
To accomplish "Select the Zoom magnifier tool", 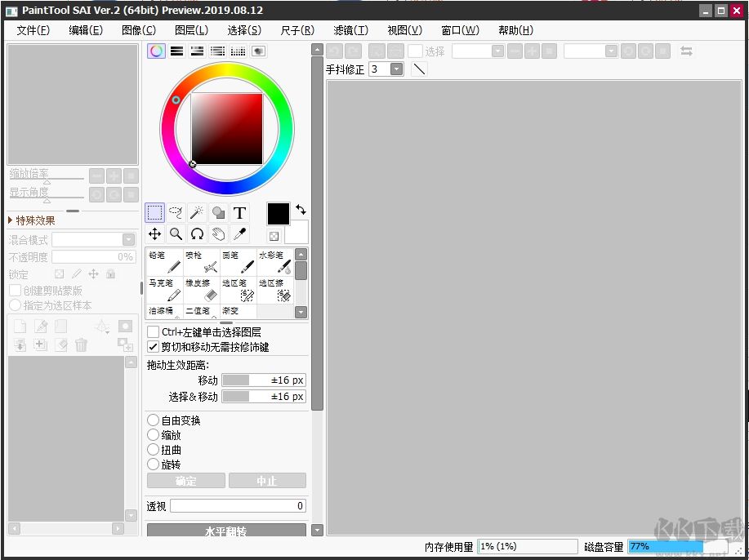I will coord(175,234).
